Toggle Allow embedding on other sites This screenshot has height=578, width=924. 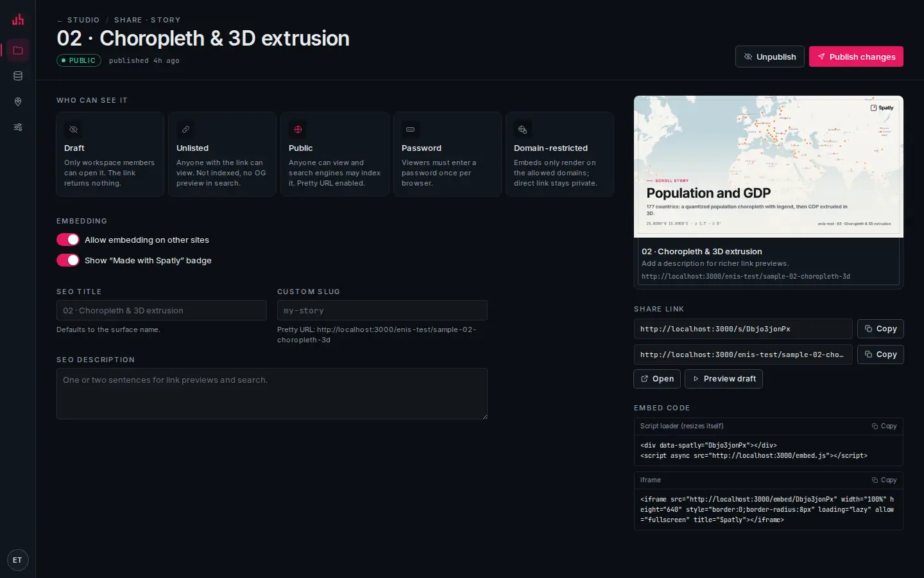68,240
